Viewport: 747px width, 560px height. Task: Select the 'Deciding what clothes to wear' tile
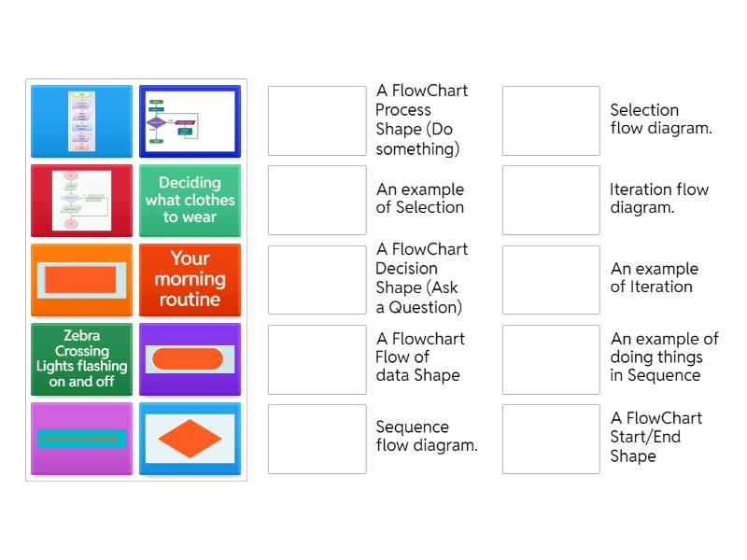tap(190, 201)
